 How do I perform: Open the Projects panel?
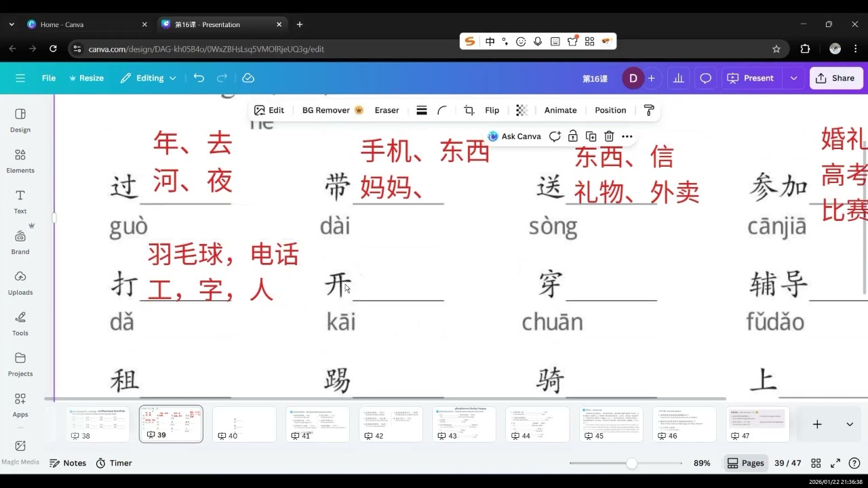pyautogui.click(x=20, y=364)
